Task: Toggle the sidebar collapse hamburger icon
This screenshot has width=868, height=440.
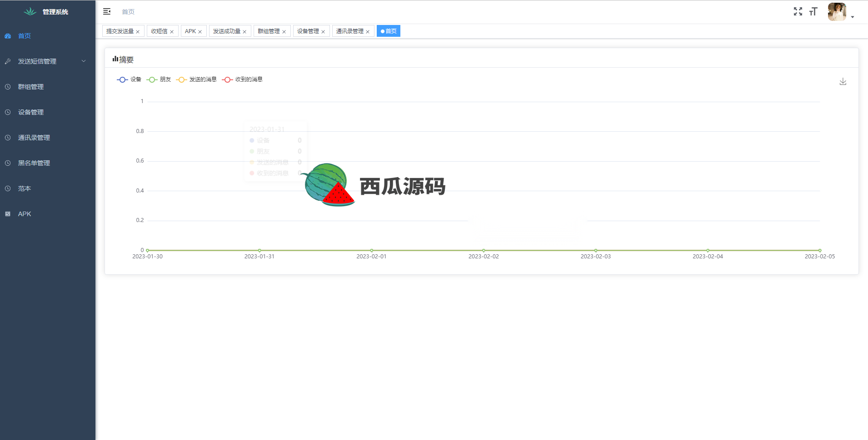Action: pyautogui.click(x=107, y=11)
